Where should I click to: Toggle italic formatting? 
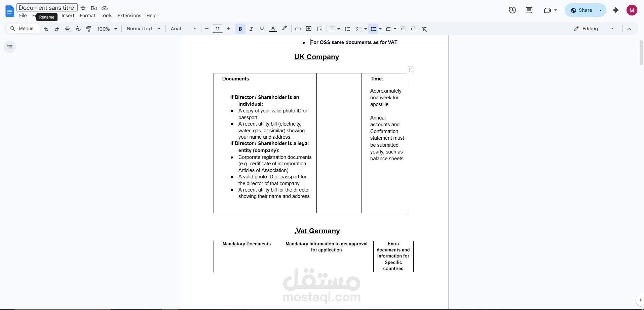coord(251,29)
